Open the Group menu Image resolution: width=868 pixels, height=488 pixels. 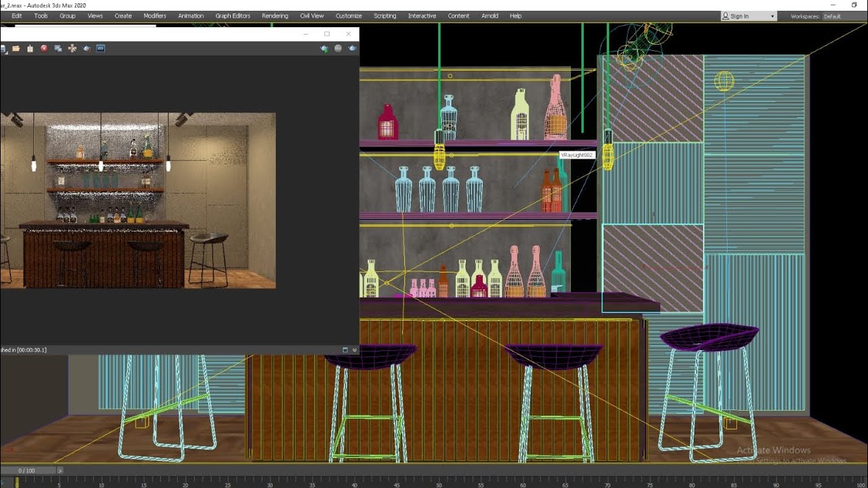68,16
